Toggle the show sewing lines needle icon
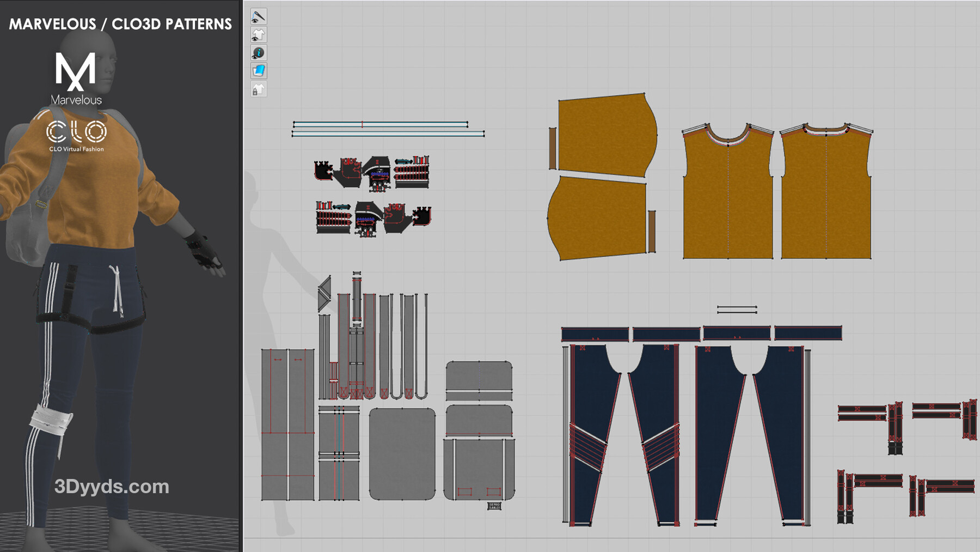Viewport: 980px width, 552px height. pyautogui.click(x=258, y=16)
